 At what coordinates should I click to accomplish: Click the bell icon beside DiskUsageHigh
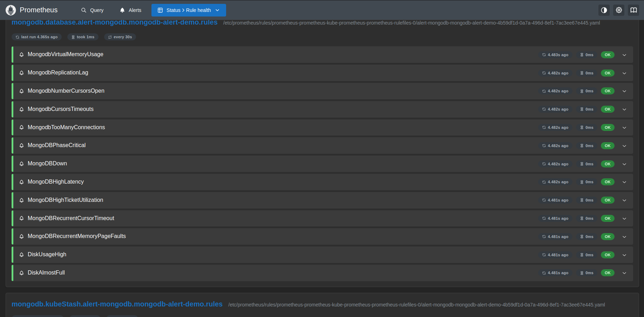pos(21,255)
